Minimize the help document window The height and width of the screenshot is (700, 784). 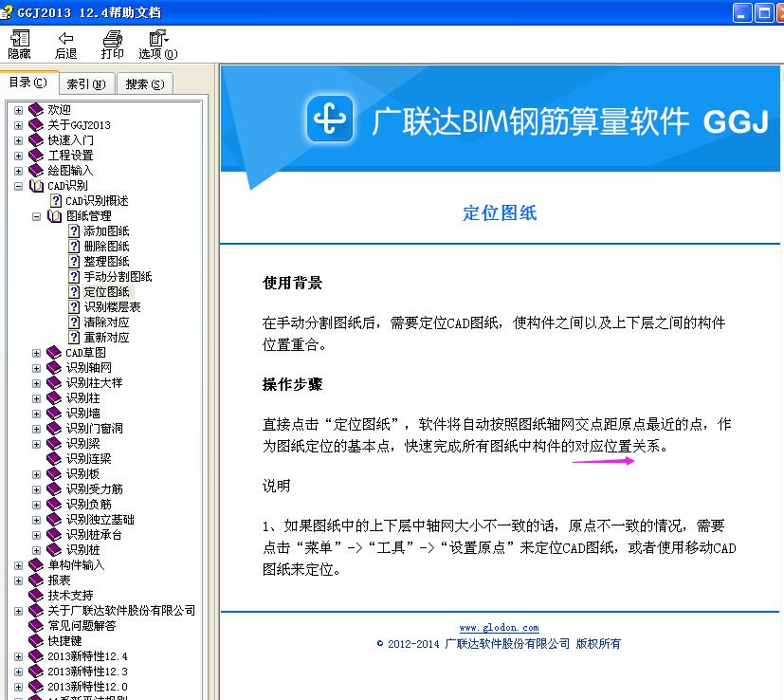[742, 12]
